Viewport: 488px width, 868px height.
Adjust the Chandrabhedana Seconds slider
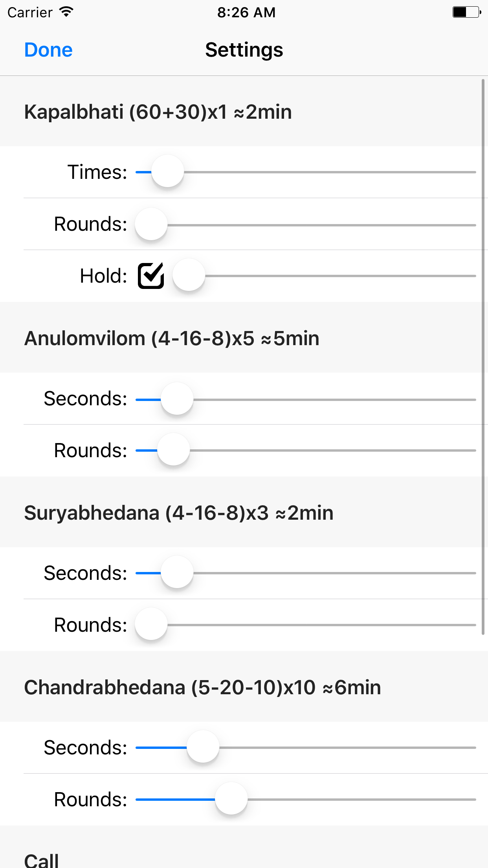(204, 747)
